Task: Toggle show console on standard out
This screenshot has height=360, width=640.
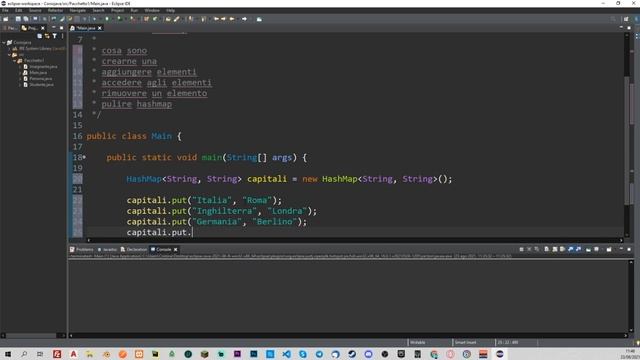Action: pyautogui.click(x=570, y=249)
